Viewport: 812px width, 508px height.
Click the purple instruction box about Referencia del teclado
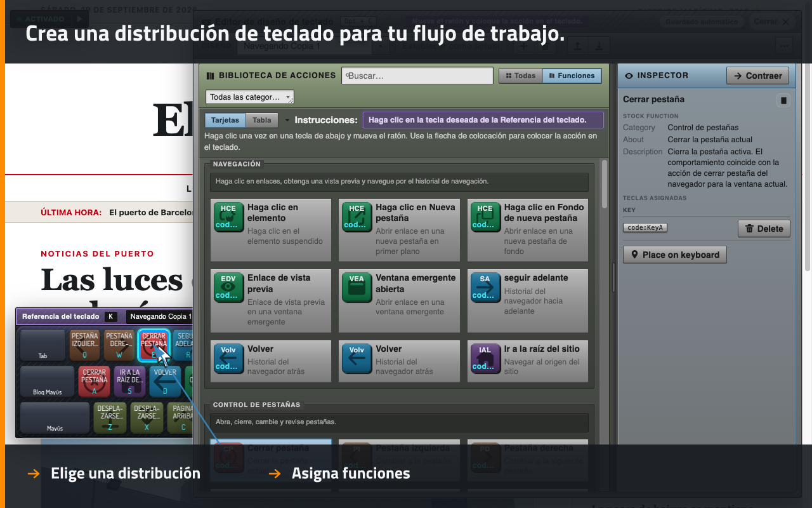pyautogui.click(x=483, y=120)
